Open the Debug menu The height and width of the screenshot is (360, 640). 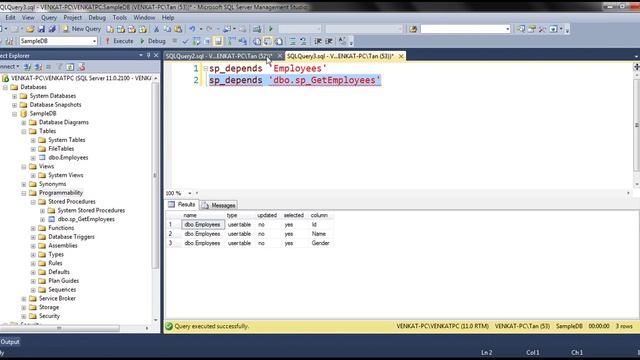point(97,18)
